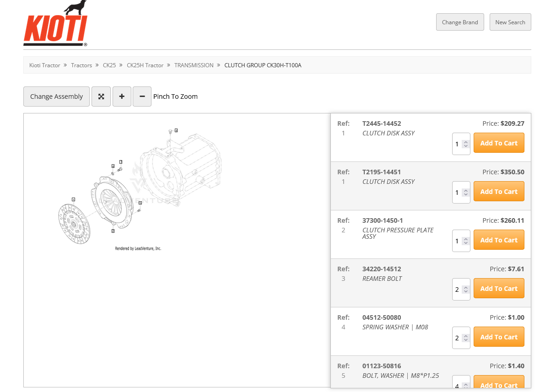Zoom in with the plus icon
The image size is (556, 392).
point(122,97)
